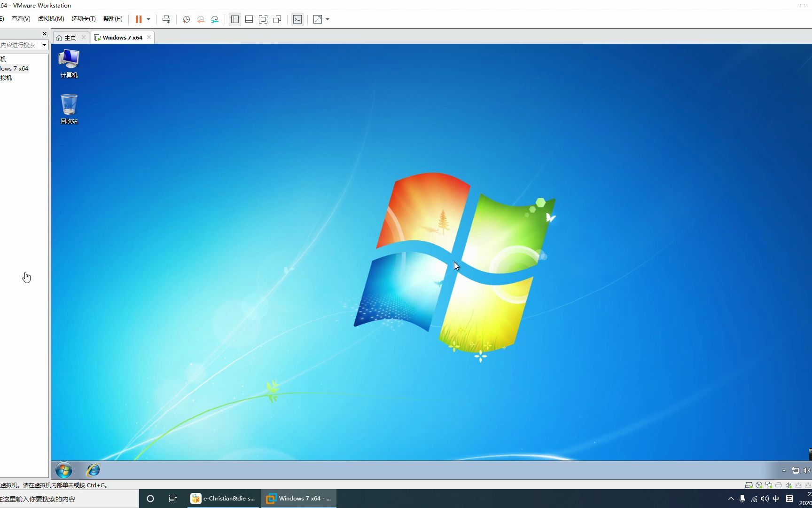Screen dimensions: 812x508
Task: Expand the stretch display options arrow
Action: pos(328,19)
